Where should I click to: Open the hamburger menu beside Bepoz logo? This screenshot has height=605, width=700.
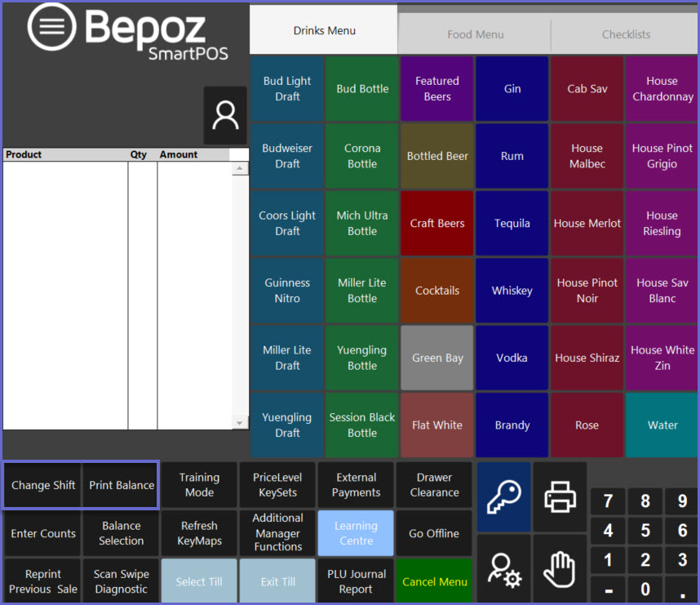[51, 27]
